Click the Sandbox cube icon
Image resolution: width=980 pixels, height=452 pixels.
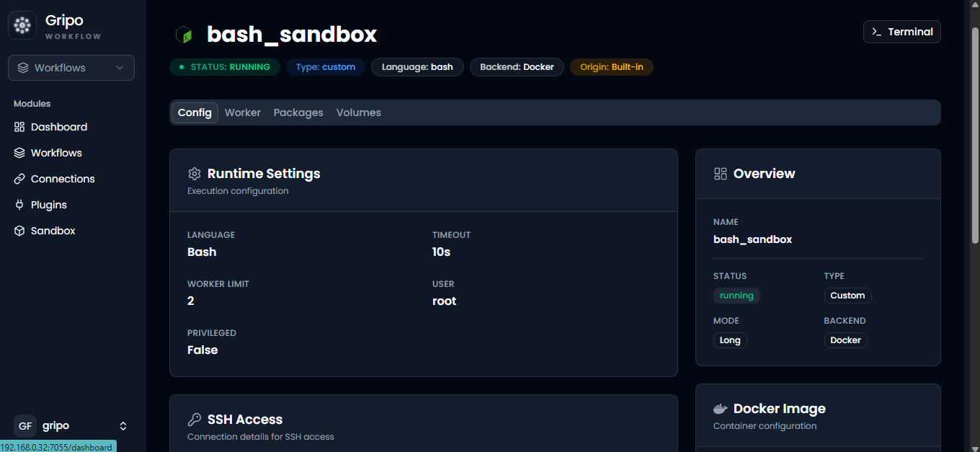[19, 231]
